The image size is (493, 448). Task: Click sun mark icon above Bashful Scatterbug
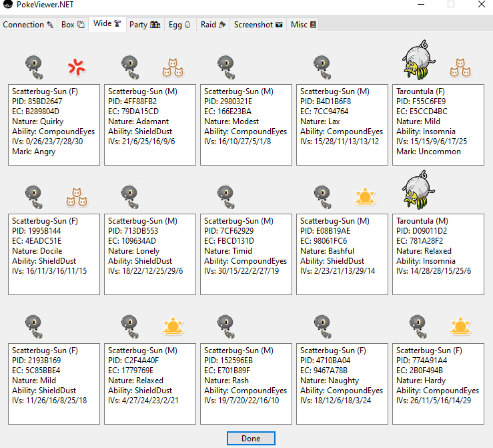[365, 196]
